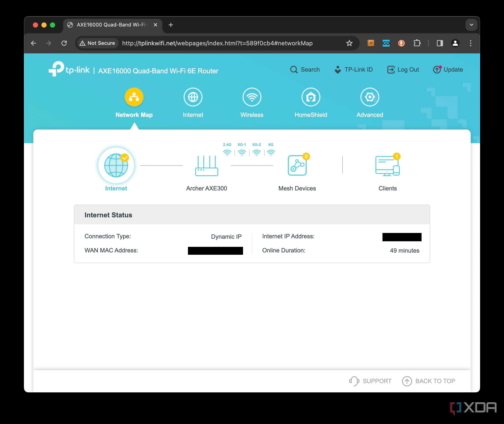Click the Internet Status heading
This screenshot has width=504, height=424.
[108, 215]
